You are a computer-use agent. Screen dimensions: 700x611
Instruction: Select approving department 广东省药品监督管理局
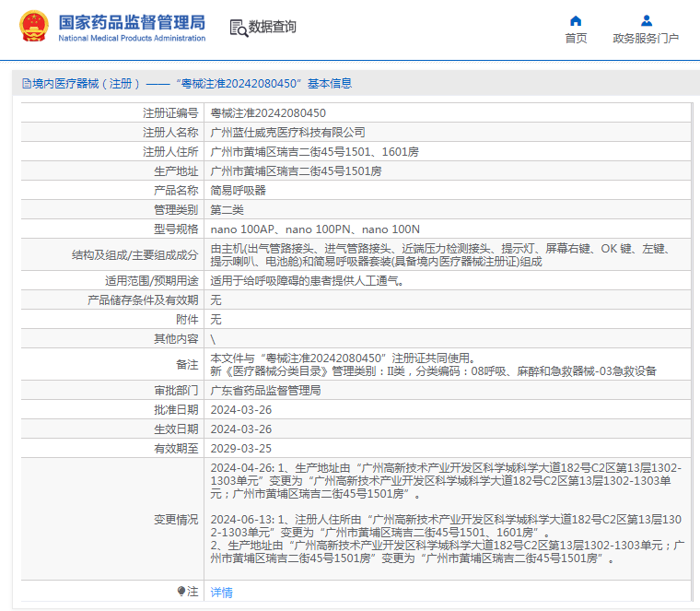click(265, 391)
